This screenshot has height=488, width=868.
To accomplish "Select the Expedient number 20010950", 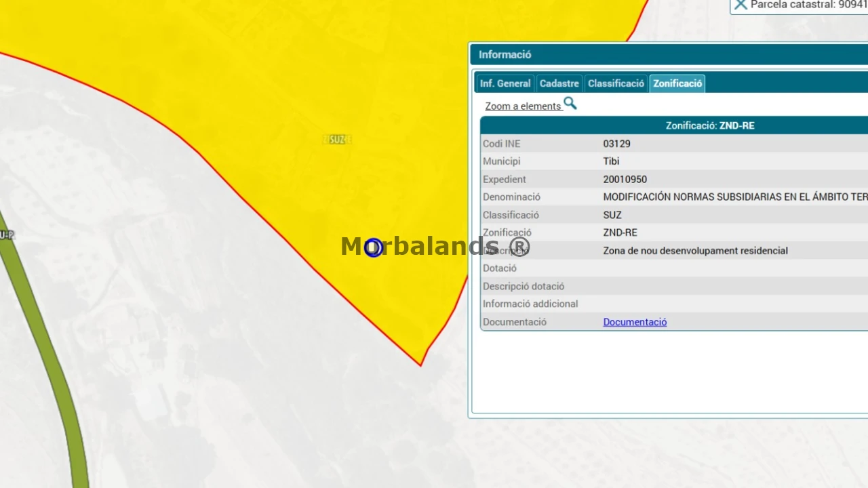I will pyautogui.click(x=625, y=180).
